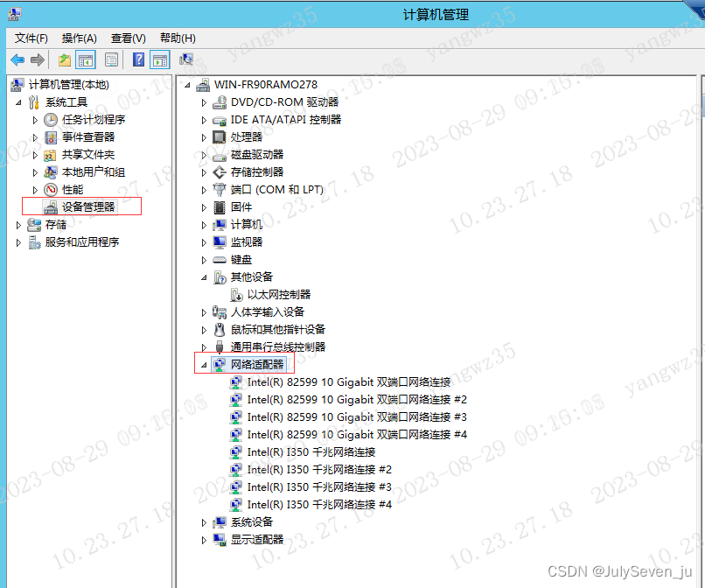This screenshot has height=588, width=705.
Task: Click the 监视器 monitor icon
Action: click(220, 242)
